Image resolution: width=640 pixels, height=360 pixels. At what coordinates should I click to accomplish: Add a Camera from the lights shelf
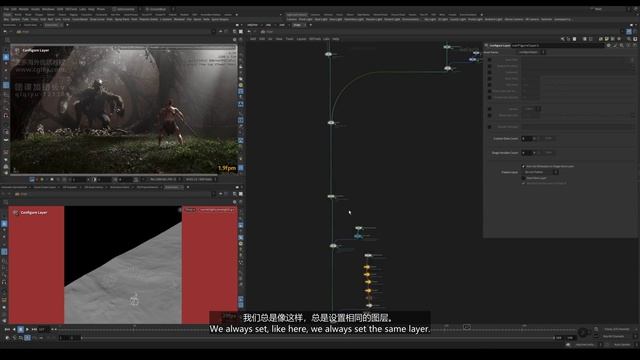[x=292, y=19]
